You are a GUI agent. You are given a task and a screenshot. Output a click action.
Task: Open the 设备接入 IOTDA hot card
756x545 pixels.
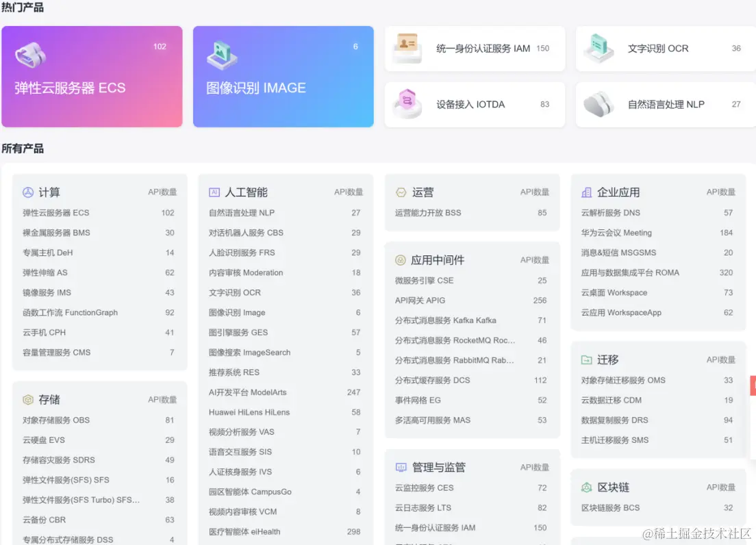(475, 104)
